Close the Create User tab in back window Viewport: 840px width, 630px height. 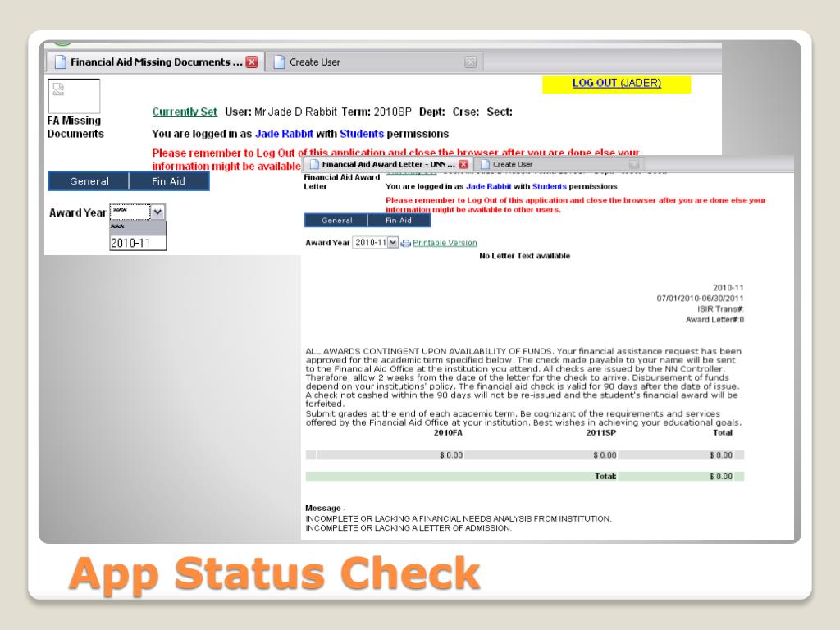click(x=470, y=62)
